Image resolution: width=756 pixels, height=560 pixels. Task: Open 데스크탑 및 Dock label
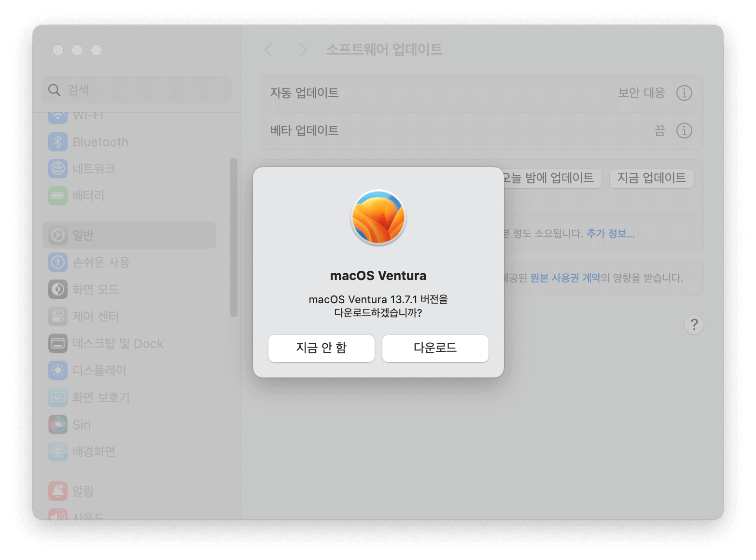coord(118,343)
